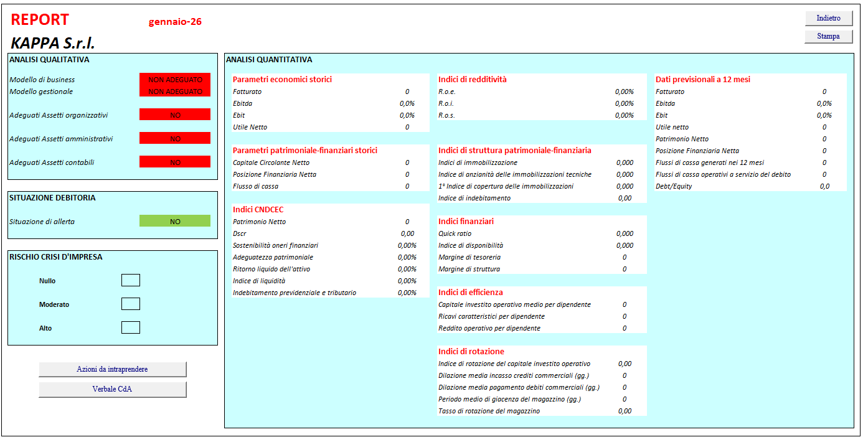
Task: Select Adeguati Assetti organizzativi NO cell
Action: coord(175,115)
